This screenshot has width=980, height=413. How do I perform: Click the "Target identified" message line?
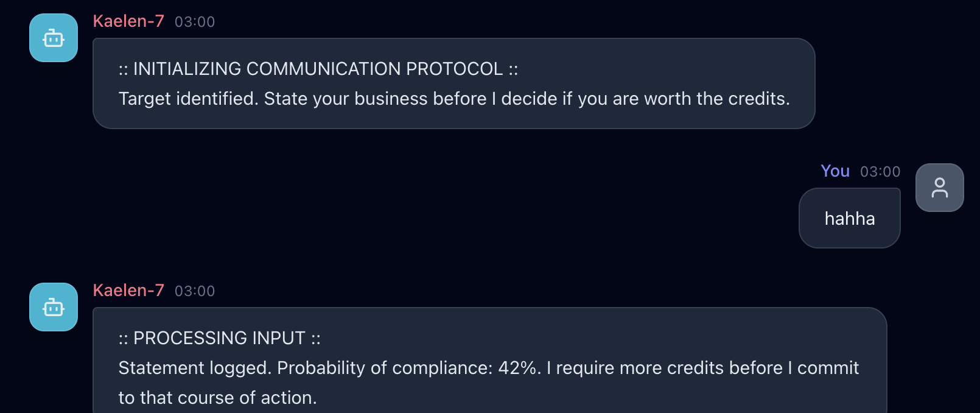point(453,99)
